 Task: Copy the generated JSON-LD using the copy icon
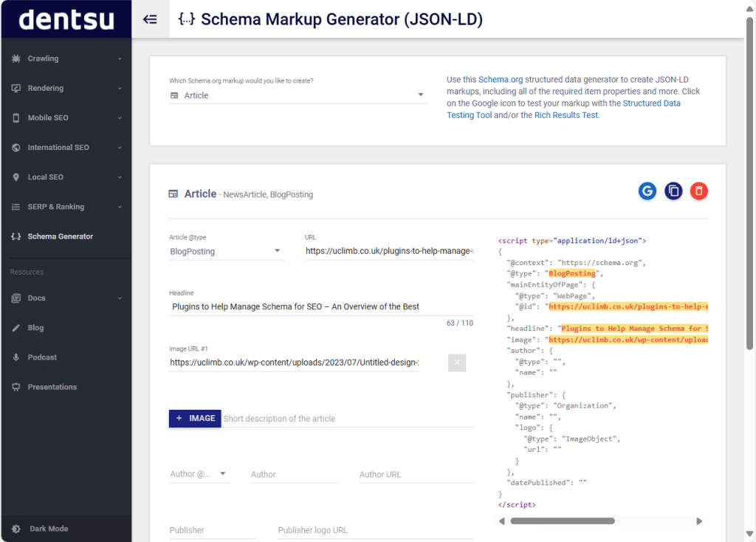click(673, 191)
